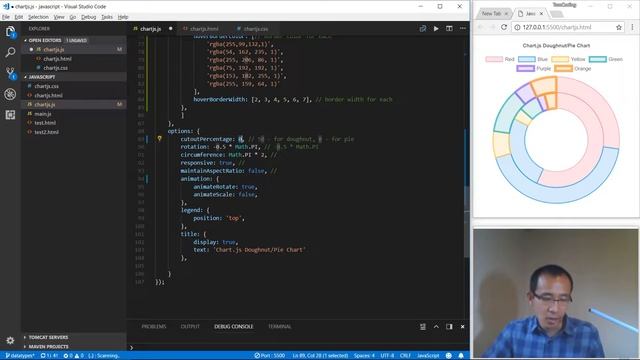The image size is (640, 360).
Task: Click errors and warnings count in status bar
Action: coord(73,356)
